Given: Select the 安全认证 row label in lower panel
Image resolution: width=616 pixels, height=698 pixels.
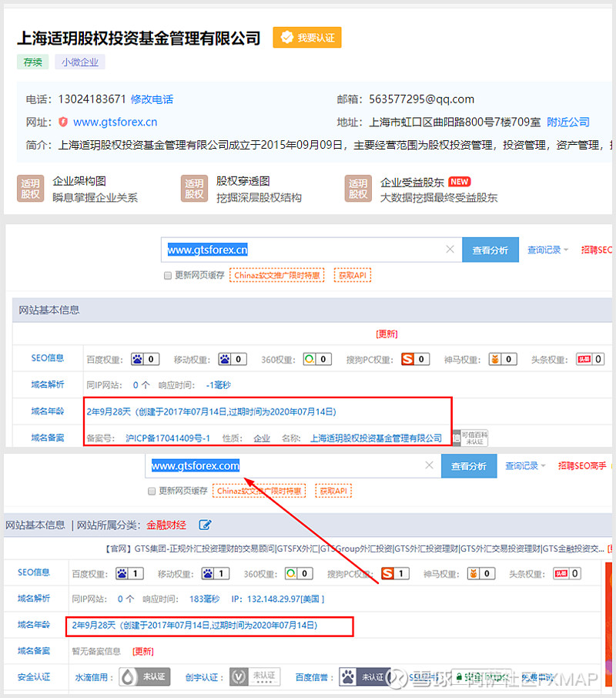Looking at the screenshot, I should pos(33,677).
